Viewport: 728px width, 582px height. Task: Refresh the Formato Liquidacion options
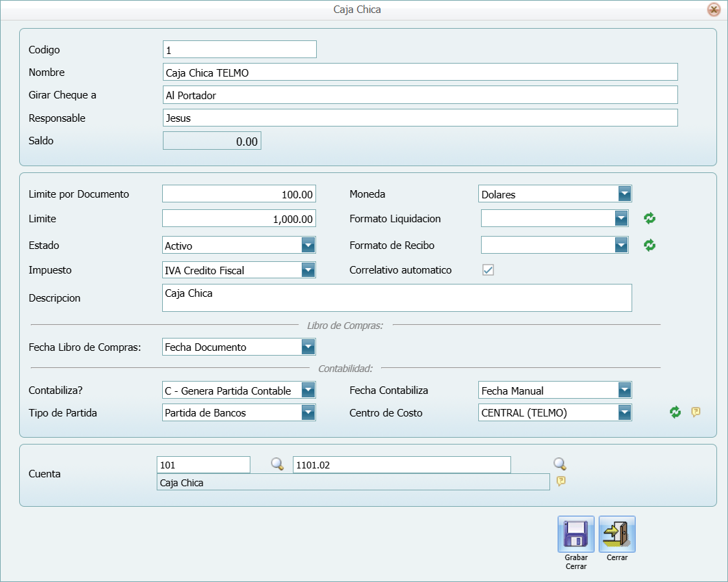tap(649, 217)
